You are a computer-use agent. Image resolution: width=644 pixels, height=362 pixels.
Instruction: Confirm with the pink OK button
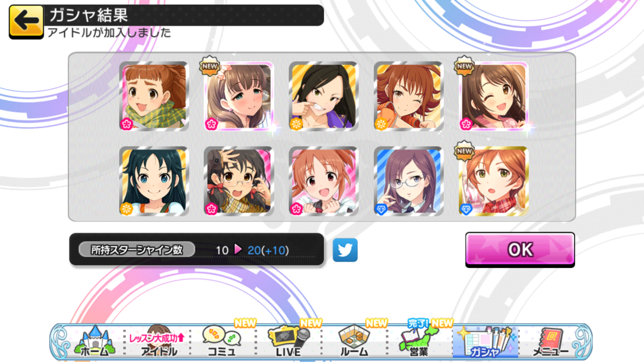(x=520, y=250)
